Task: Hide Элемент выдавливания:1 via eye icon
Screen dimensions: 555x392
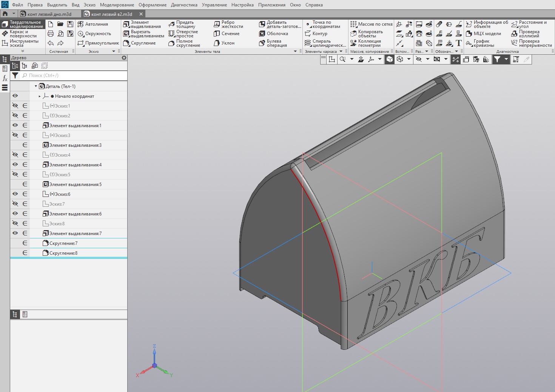Action: coord(15,125)
